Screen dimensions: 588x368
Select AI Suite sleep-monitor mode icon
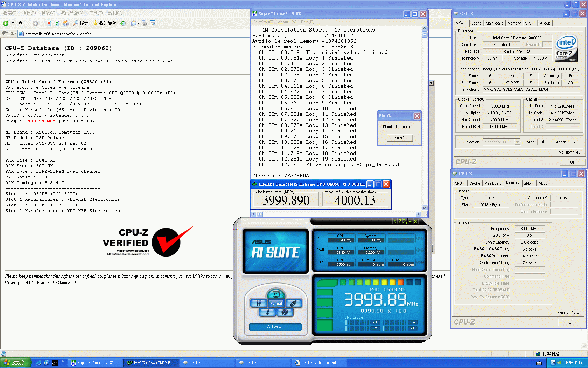[x=276, y=294]
